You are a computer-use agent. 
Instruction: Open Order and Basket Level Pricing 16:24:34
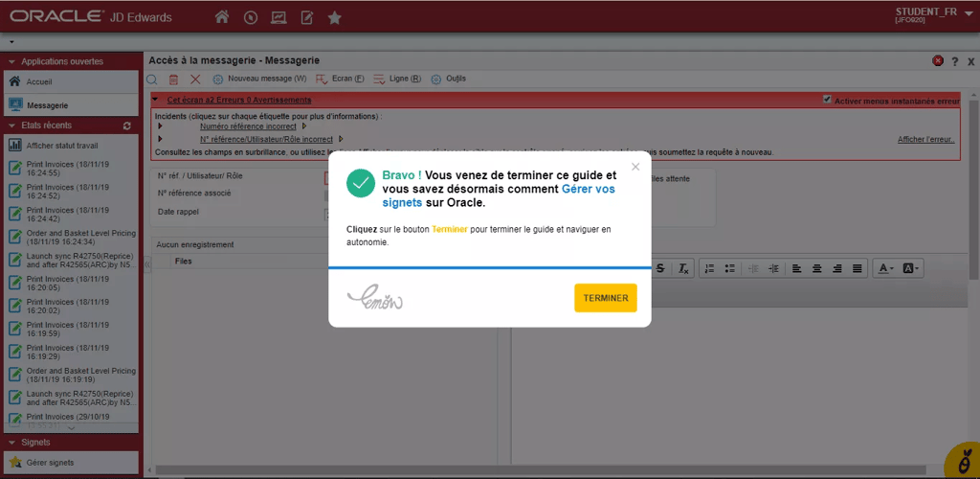click(71, 237)
